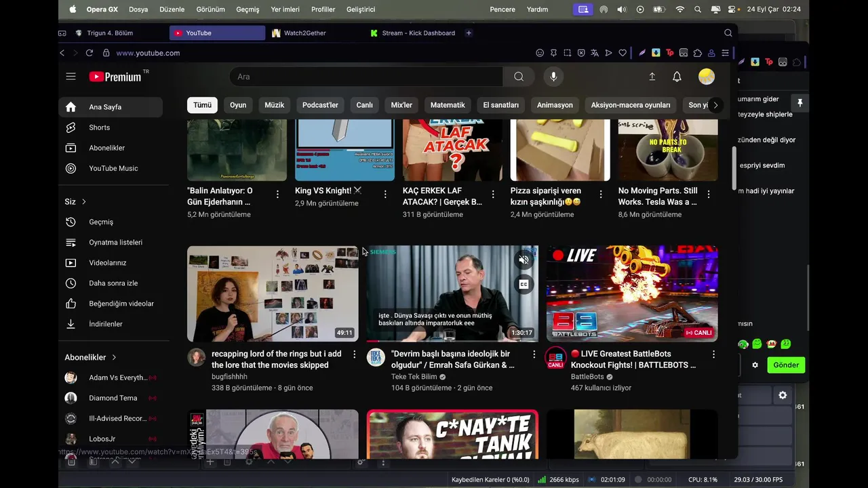
Task: Select the Podcast'ler category chip
Action: (320, 105)
